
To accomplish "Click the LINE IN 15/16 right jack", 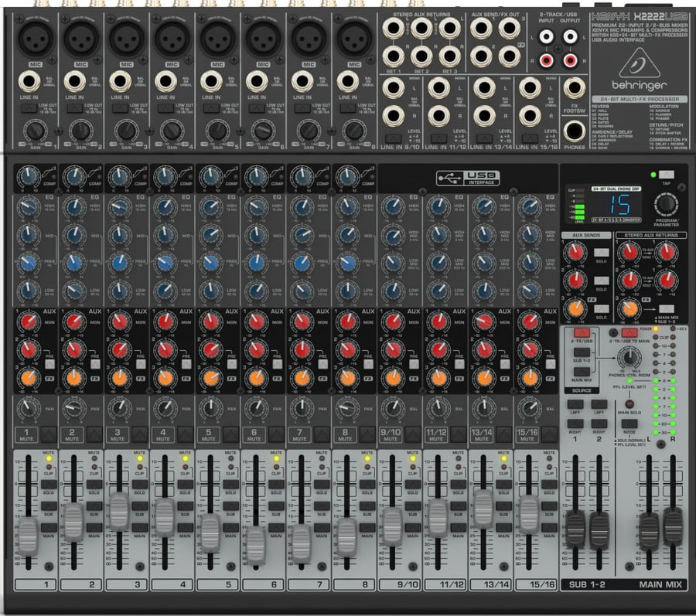I will click(530, 116).
